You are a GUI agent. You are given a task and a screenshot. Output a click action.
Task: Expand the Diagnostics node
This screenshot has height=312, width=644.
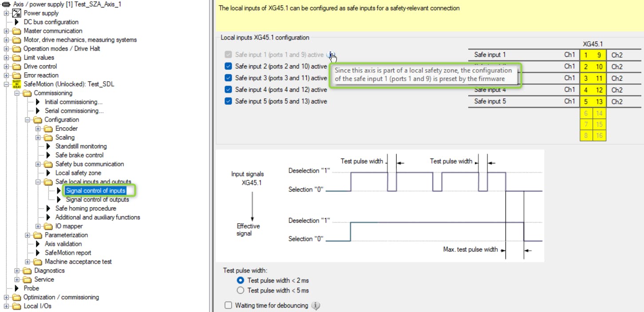17,270
